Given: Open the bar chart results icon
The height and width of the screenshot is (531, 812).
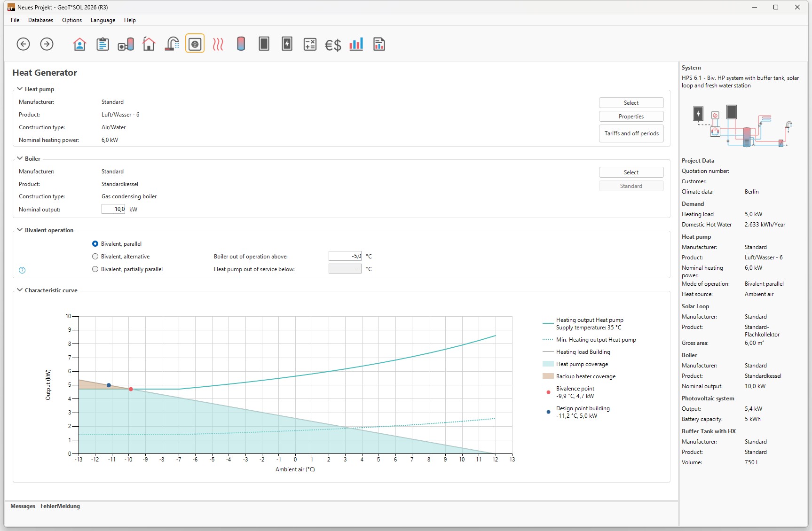Looking at the screenshot, I should tap(356, 44).
